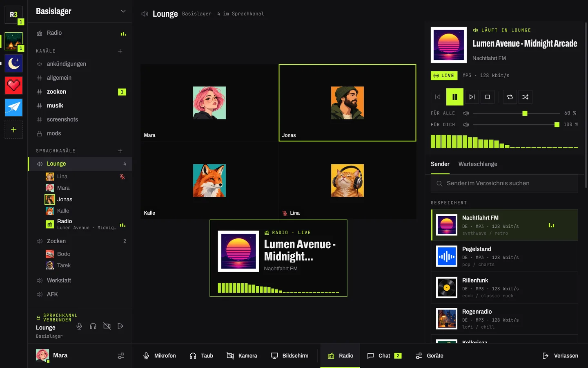Screen dimensions: 588x368
Task: Select the Sender tab
Action: pyautogui.click(x=440, y=164)
